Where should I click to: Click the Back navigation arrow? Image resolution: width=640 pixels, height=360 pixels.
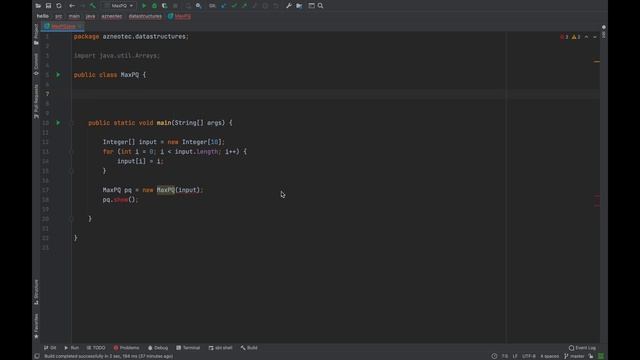[x=72, y=6]
